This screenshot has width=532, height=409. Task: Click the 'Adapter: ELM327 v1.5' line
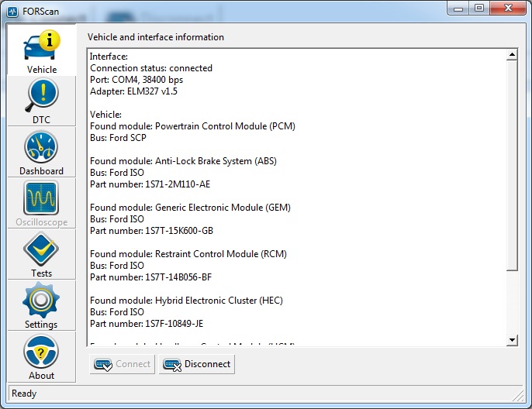pyautogui.click(x=133, y=91)
